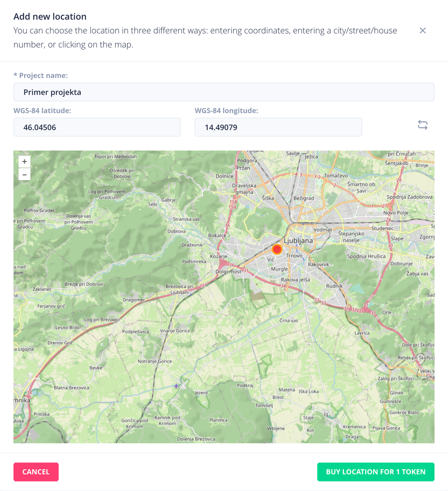Edit the Project name field
448x491 pixels.
[223, 92]
